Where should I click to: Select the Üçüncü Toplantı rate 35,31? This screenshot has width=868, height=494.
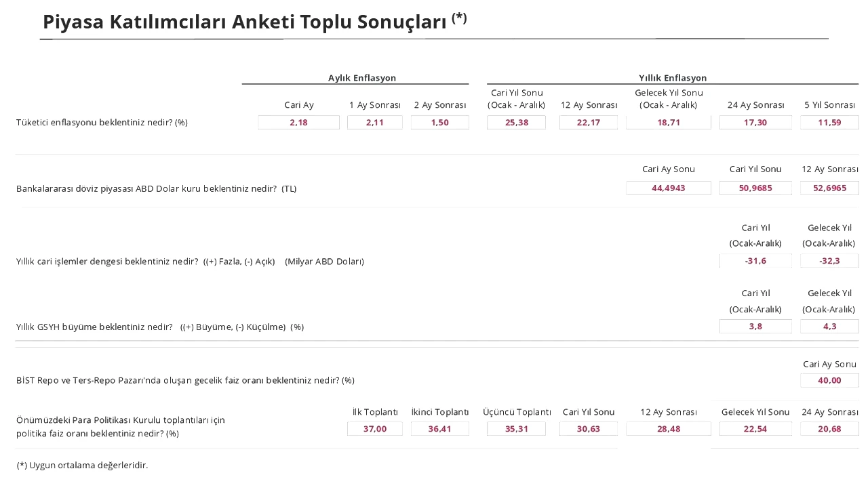click(x=516, y=429)
